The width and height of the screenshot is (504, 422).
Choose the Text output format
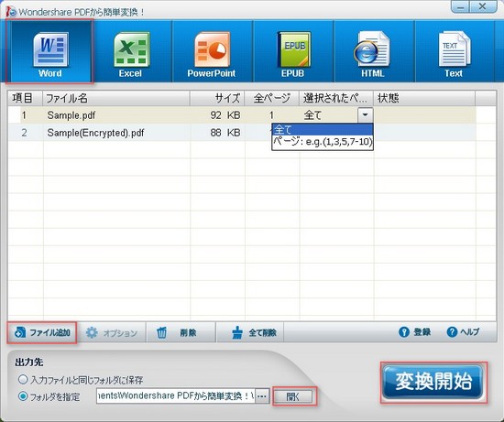tap(455, 51)
